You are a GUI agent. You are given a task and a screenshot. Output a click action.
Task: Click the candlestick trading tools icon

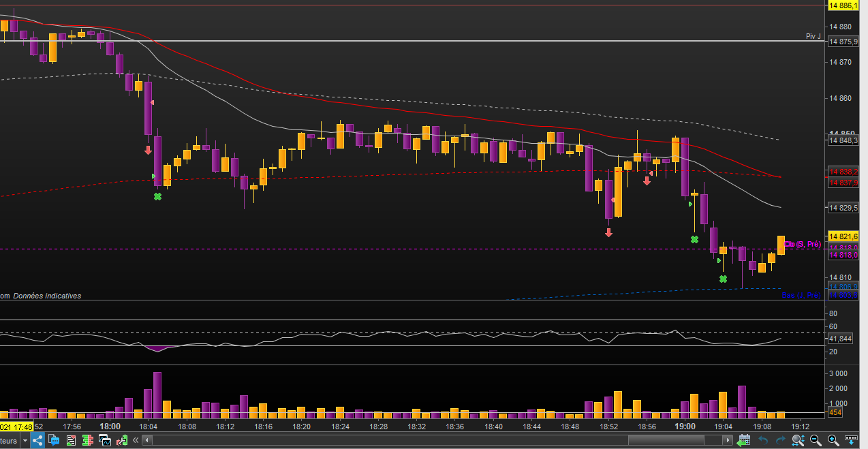(x=123, y=440)
